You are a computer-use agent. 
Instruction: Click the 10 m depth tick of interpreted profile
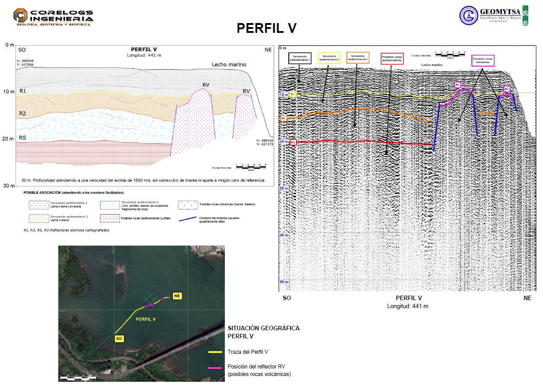tap(8, 92)
